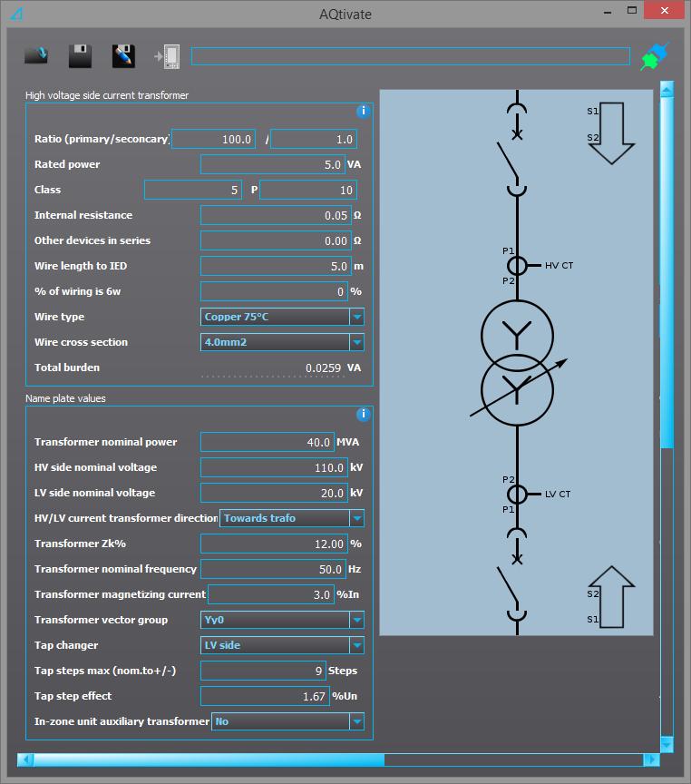
Task: Click the secondary ratio field 1.0
Action: (313, 139)
